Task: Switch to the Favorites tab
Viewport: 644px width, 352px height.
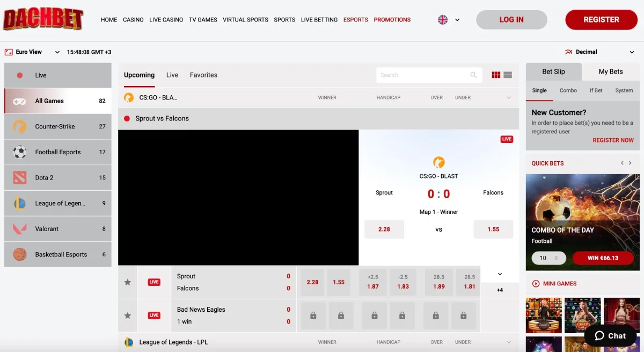Action: point(203,75)
